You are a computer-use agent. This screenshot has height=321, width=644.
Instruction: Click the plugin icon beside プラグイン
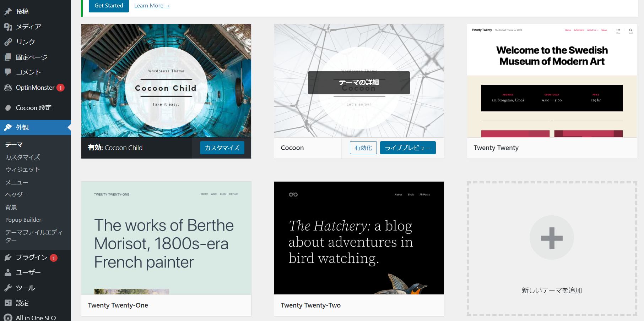coord(8,258)
